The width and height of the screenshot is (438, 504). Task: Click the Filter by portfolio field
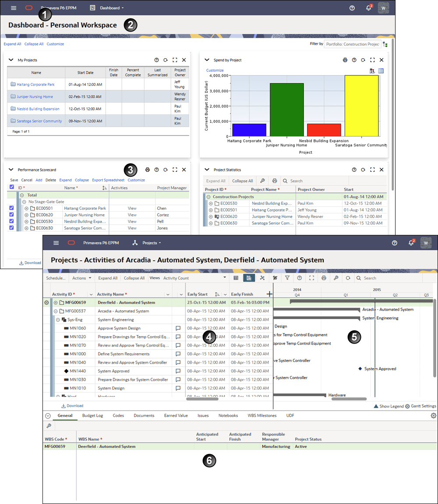pos(353,44)
